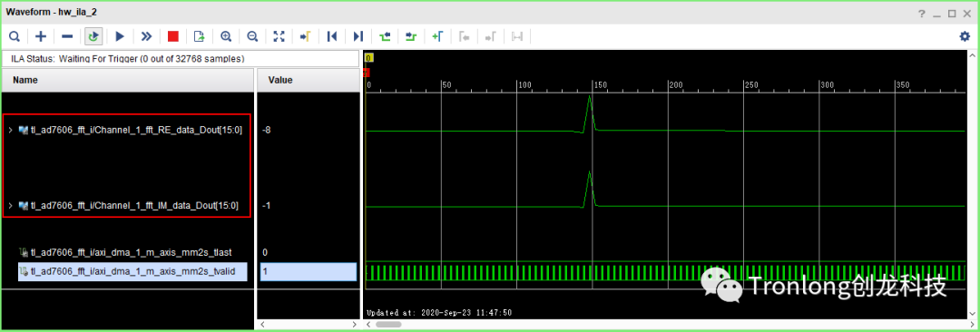Click the Export ILA data icon

200,36
